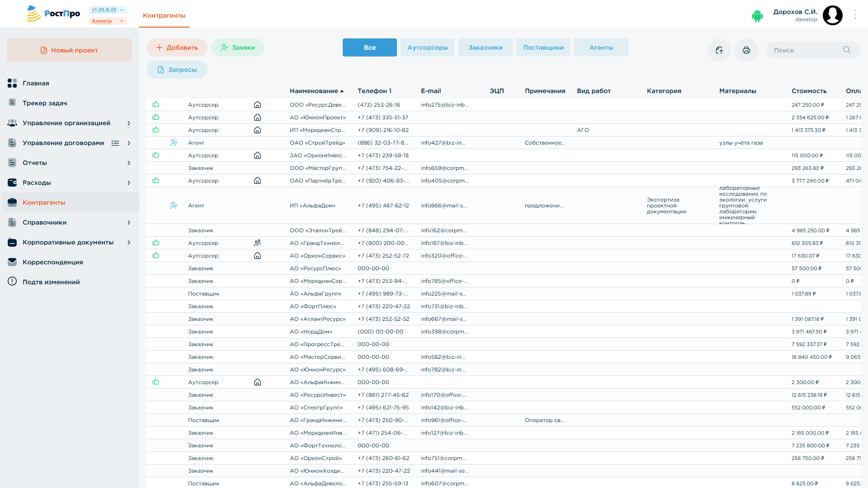This screenshot has height=488, width=868.
Task: Click the Оператор св... note cell
Action: point(544,420)
